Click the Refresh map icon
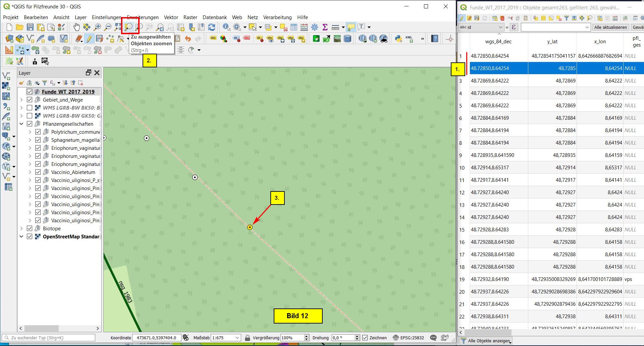This screenshot has width=644, height=346. coord(212,27)
